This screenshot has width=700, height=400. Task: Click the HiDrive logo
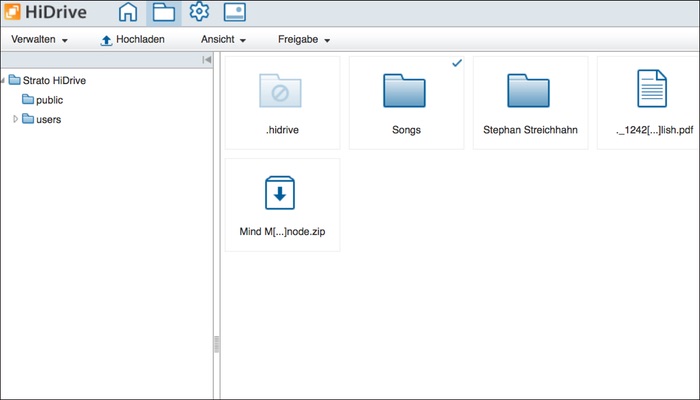click(x=45, y=13)
